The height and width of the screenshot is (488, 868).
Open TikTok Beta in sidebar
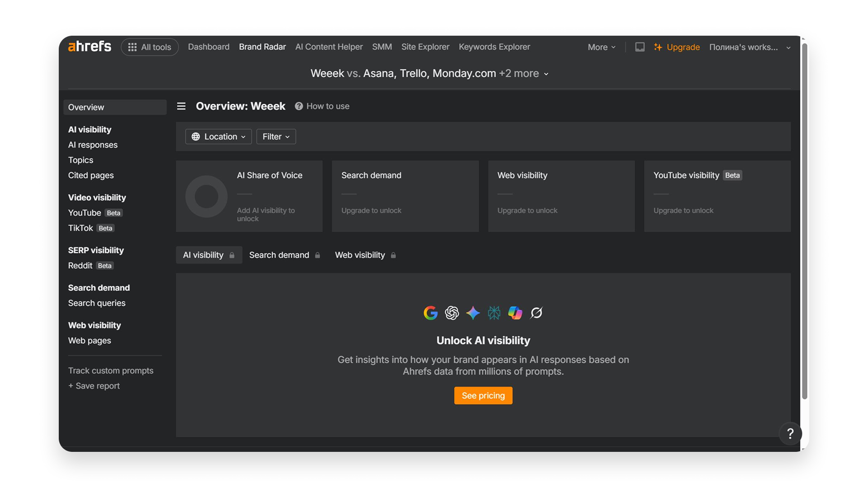click(x=91, y=228)
